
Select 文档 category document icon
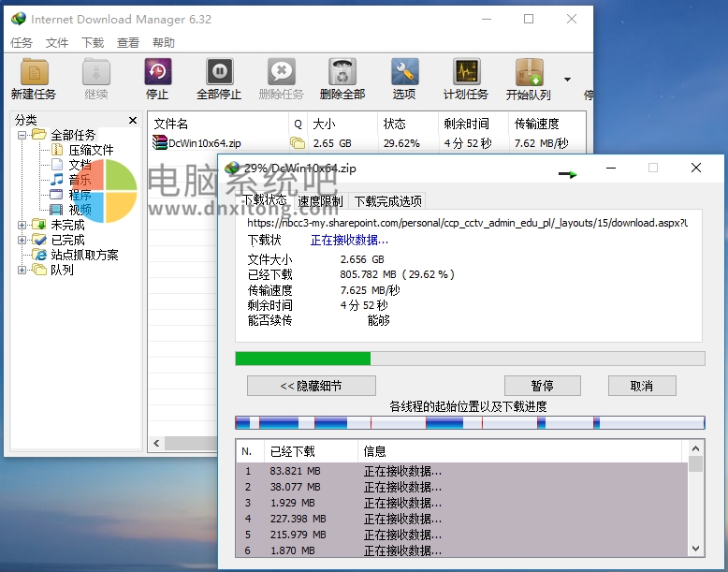coord(57,165)
